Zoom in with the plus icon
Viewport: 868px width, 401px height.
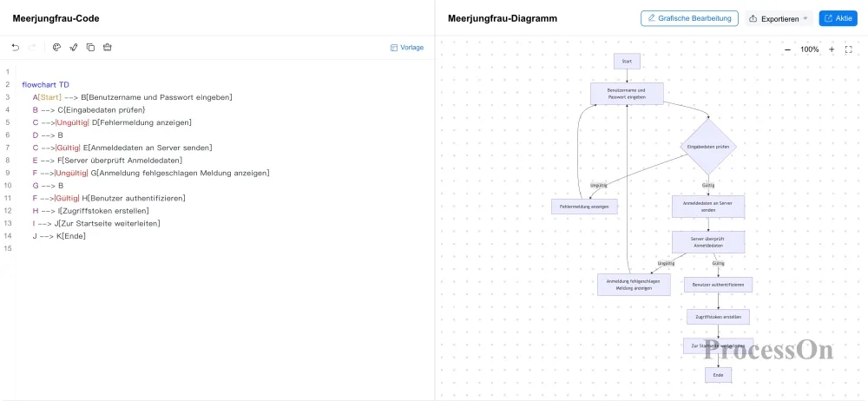tap(832, 49)
